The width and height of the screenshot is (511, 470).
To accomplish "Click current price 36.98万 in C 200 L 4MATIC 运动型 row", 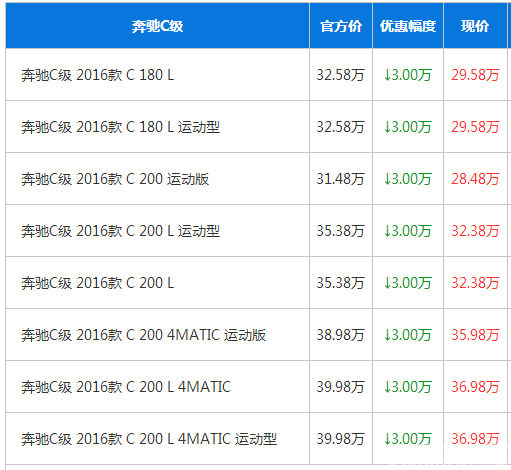I will tap(475, 439).
